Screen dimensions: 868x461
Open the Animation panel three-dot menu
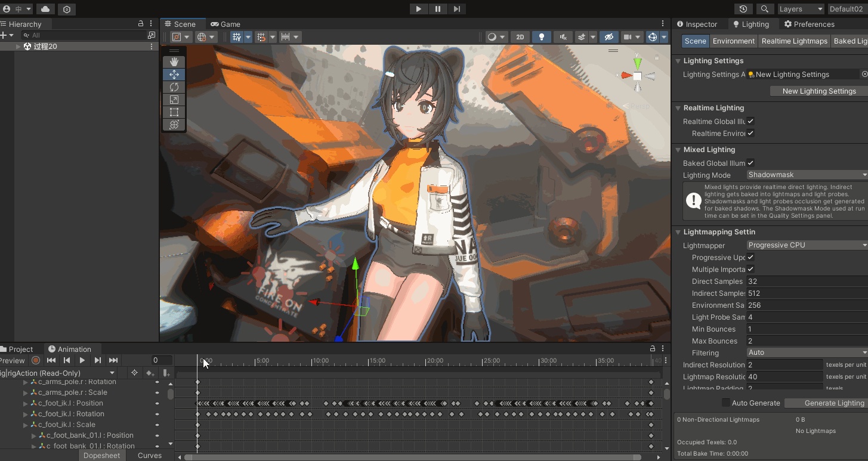click(x=663, y=349)
